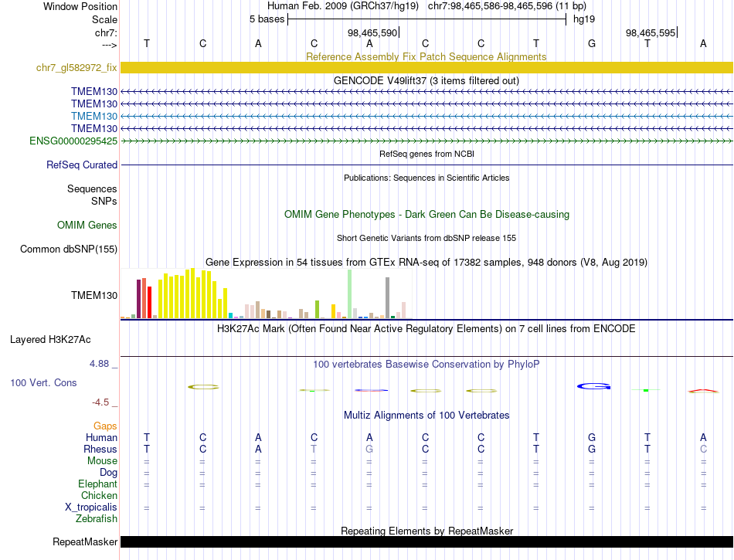Open the Common dbSNP(155) track label

pyautogui.click(x=68, y=249)
